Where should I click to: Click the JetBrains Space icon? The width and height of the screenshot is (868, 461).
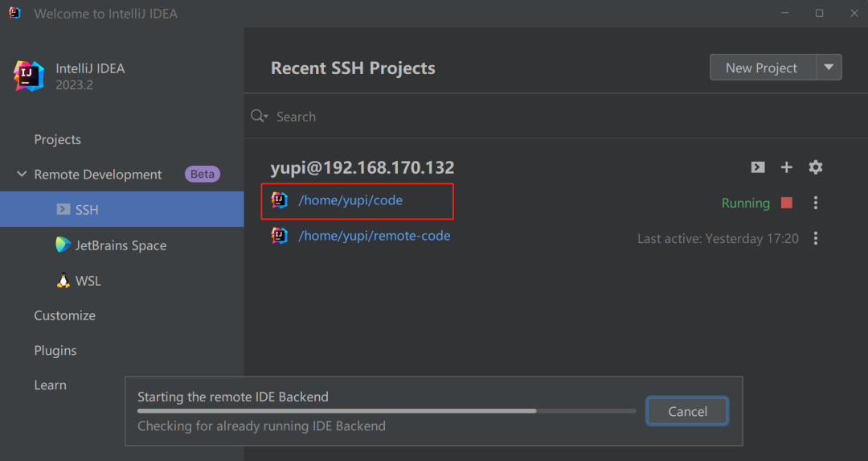click(x=63, y=245)
